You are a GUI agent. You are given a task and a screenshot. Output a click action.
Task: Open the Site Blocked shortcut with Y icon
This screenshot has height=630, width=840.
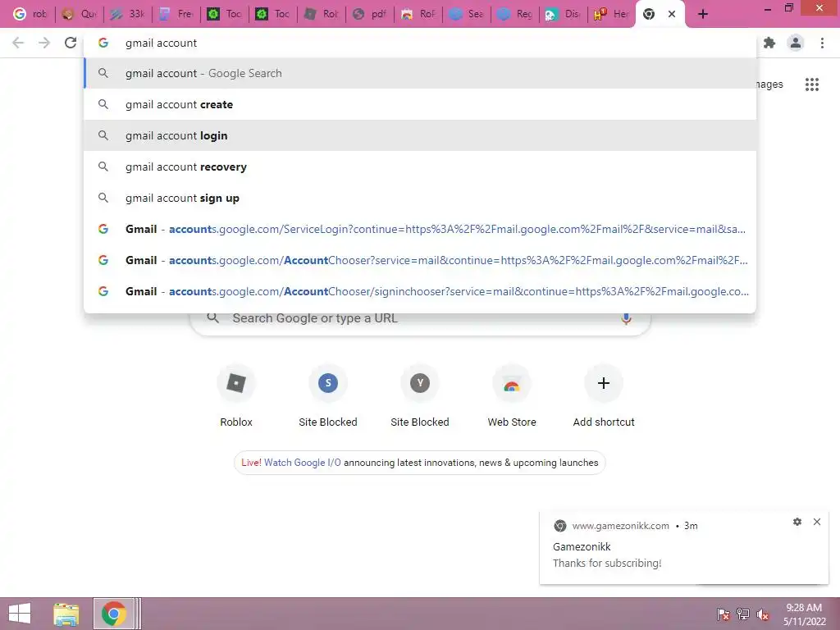pos(420,396)
